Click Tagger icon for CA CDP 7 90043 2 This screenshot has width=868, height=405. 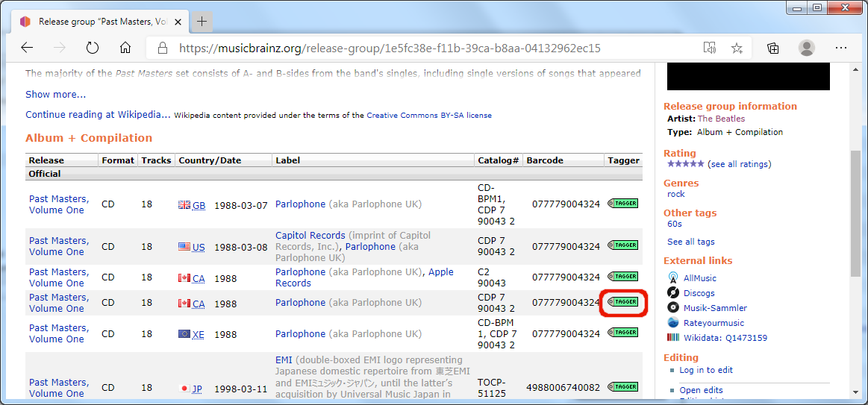622,302
